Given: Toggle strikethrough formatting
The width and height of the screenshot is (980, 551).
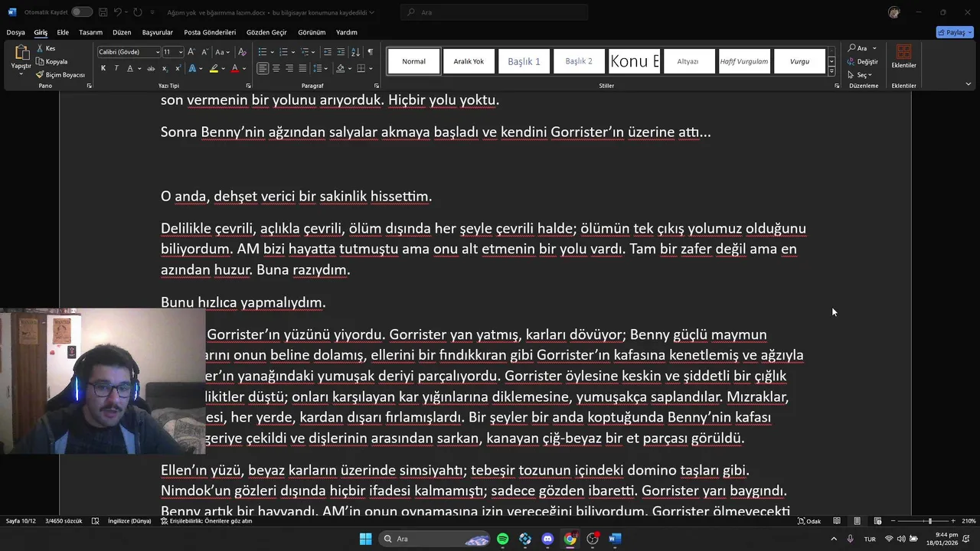Looking at the screenshot, I should 151,68.
